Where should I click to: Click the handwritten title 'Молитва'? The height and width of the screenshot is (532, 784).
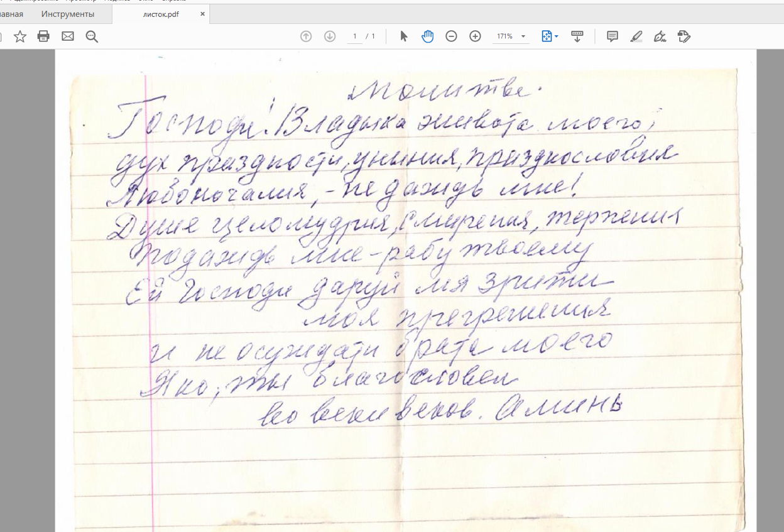point(444,92)
